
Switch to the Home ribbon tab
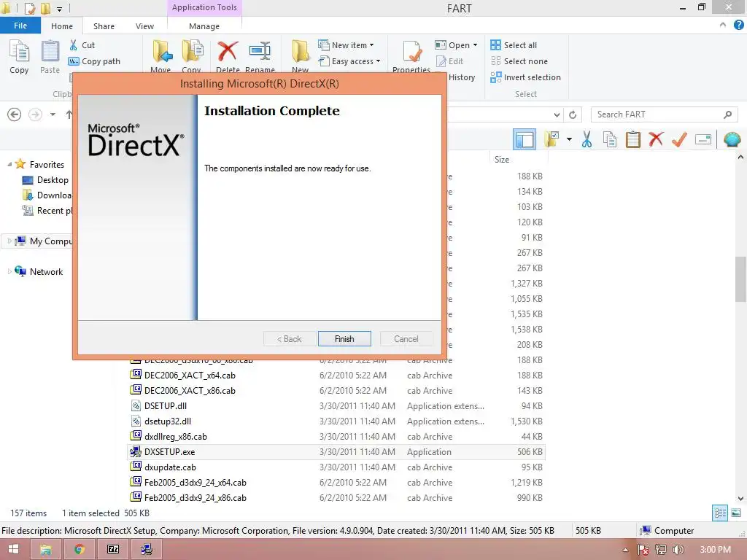[62, 26]
